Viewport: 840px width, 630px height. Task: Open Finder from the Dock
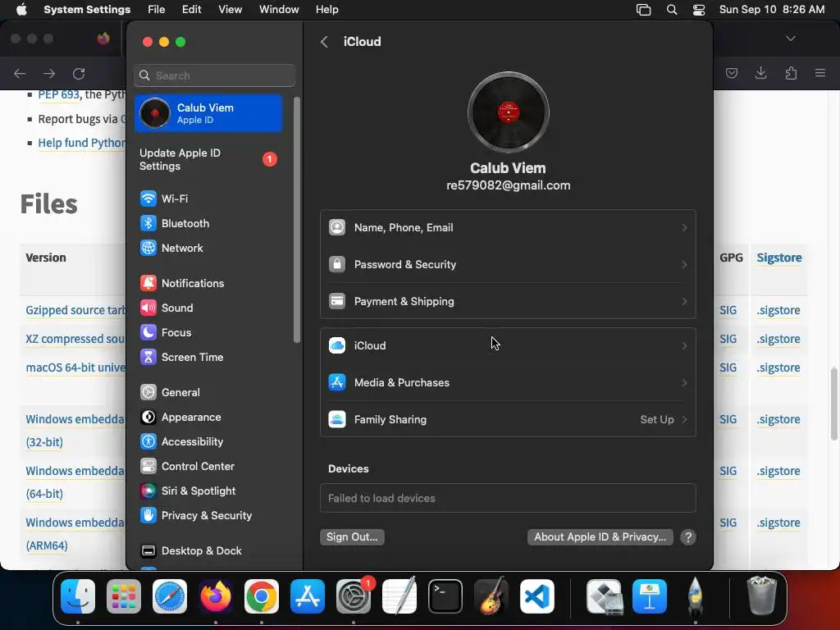pos(78,596)
